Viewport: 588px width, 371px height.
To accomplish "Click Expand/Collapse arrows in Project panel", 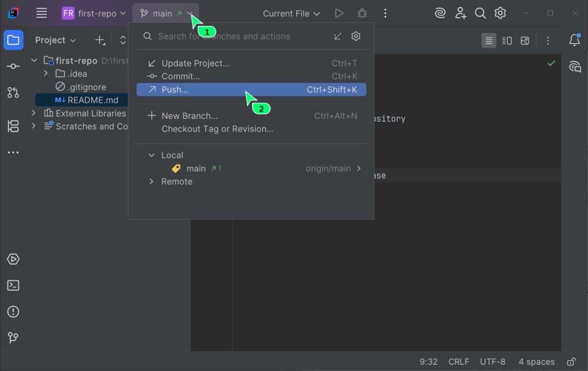I will click(123, 40).
